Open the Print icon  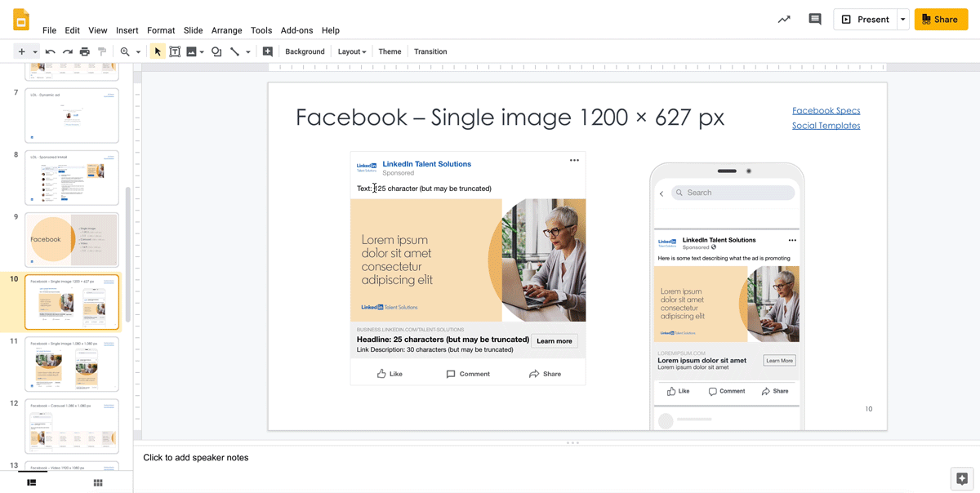84,51
